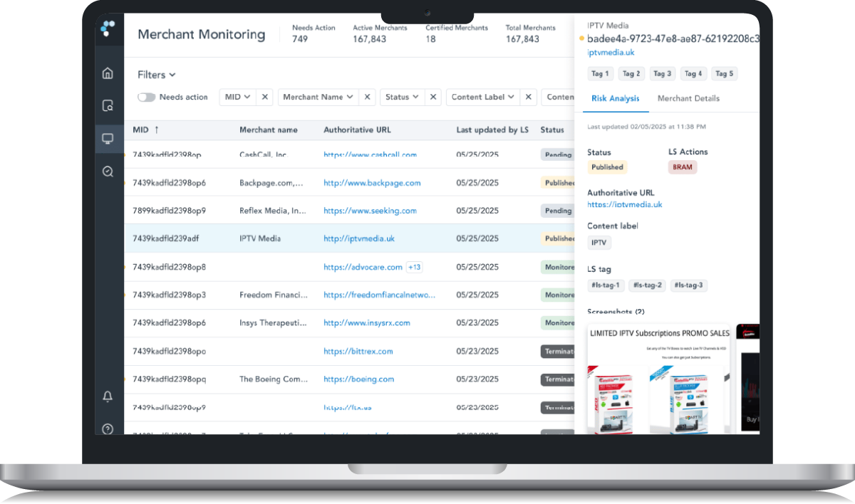Select the Backpage.com merchant name cell
The width and height of the screenshot is (855, 504).
(x=272, y=183)
